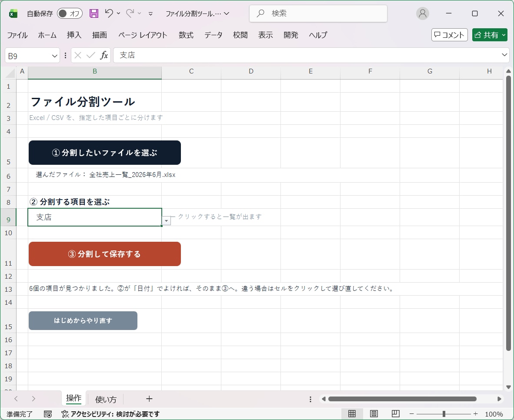Switch to the 操作 sheet tab
The height and width of the screenshot is (420, 514).
point(73,398)
